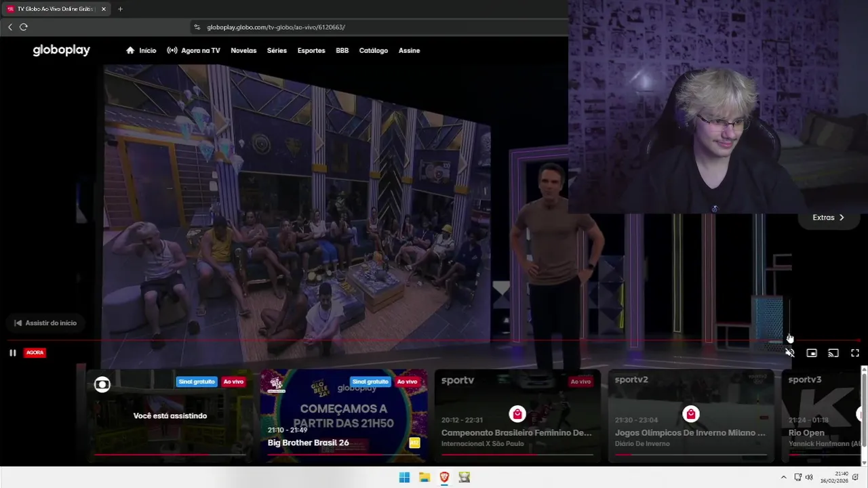Image resolution: width=868 pixels, height=488 pixels.
Task: Click the globoplay URL address field
Action: pos(380,27)
